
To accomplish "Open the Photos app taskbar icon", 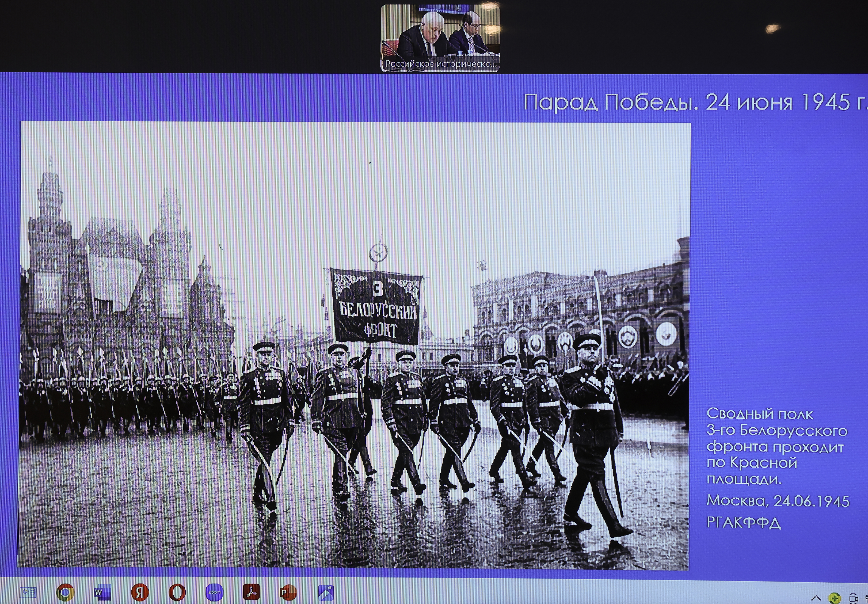I will pos(326,592).
